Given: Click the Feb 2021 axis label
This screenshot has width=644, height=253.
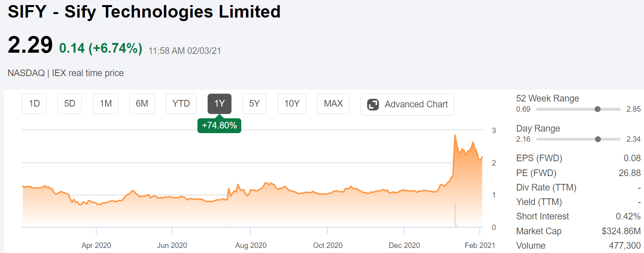Looking at the screenshot, I should point(480,245).
